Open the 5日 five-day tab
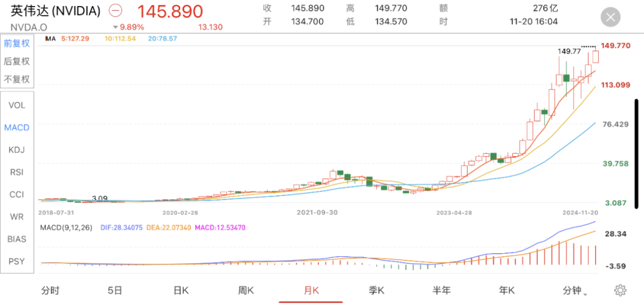This screenshot has height=308, width=644. [115, 291]
